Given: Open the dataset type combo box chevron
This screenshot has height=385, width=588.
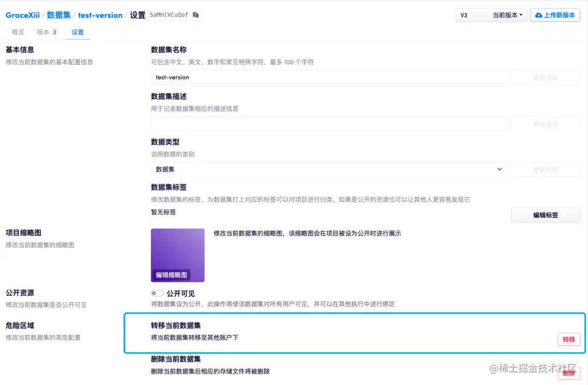Looking at the screenshot, I should coord(499,169).
